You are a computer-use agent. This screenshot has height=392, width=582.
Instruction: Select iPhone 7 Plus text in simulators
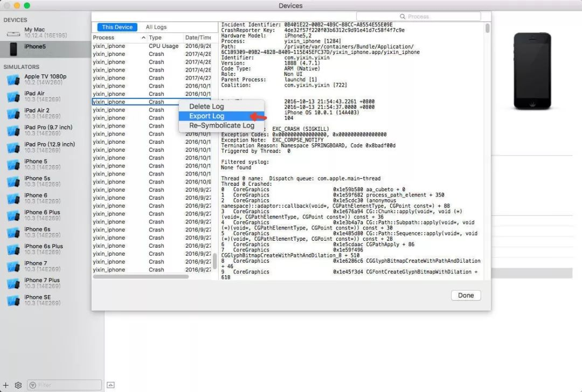click(42, 280)
